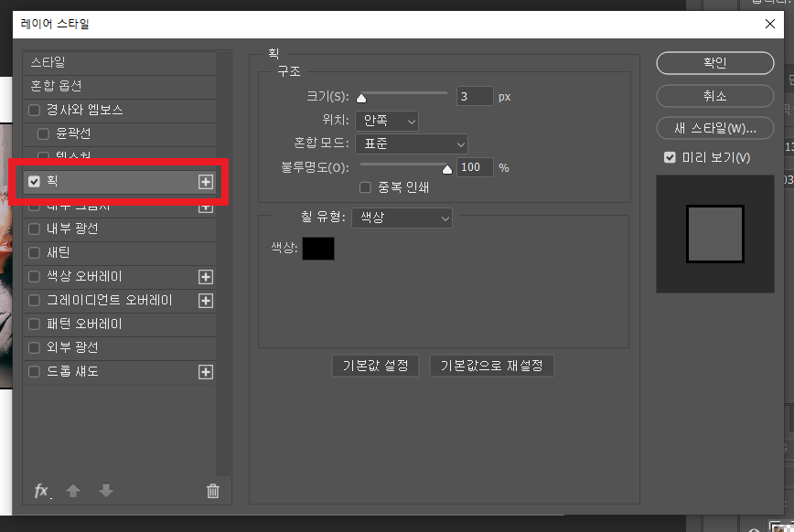Uncheck the 미리 보기 checkbox
Screen dimensions: 794x532
671,157
